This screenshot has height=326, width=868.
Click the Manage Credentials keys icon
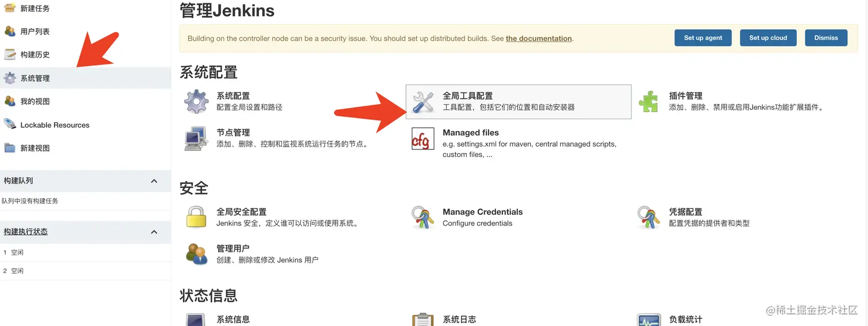coord(423,217)
